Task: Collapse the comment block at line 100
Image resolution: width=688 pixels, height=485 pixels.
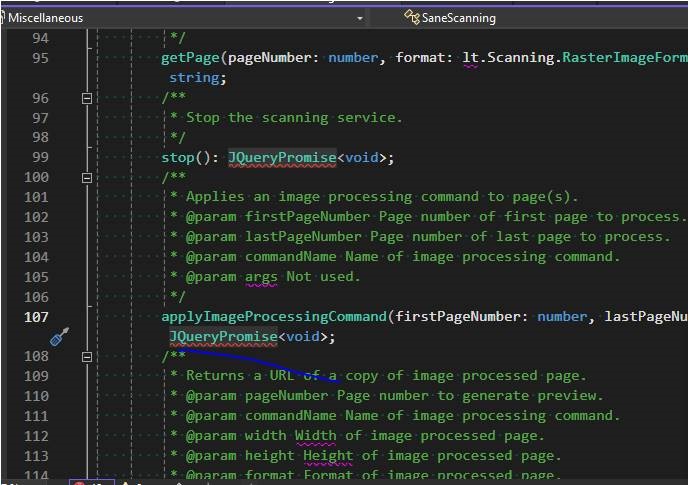Action: point(87,178)
